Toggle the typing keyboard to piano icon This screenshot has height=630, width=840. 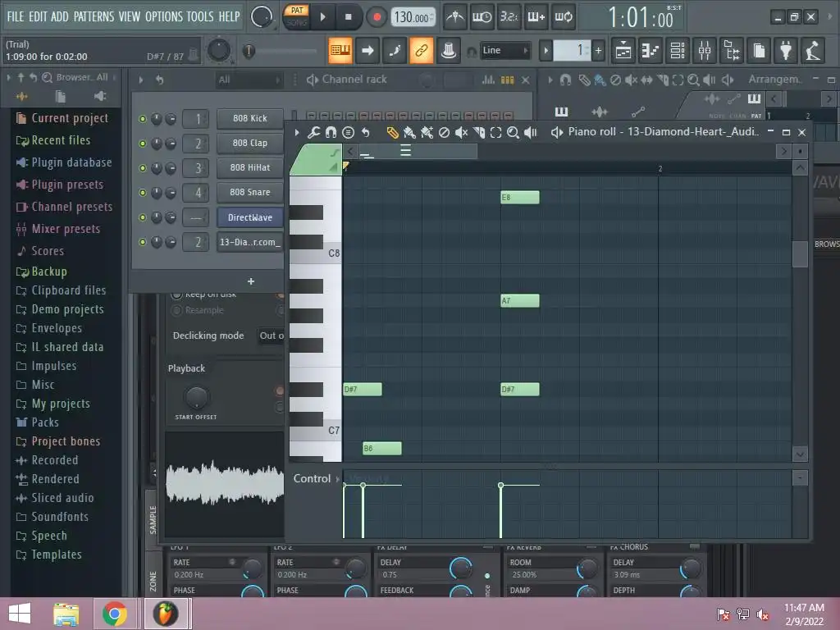pyautogui.click(x=340, y=50)
